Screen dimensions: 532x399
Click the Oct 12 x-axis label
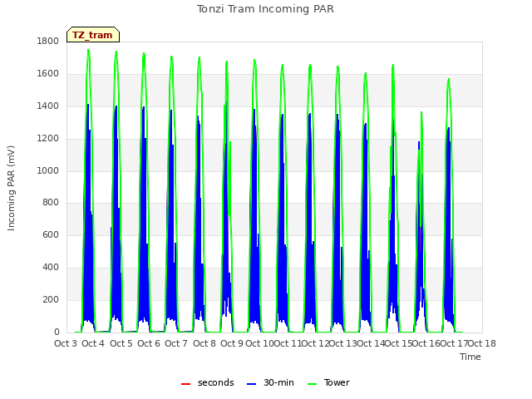[x=316, y=343]
